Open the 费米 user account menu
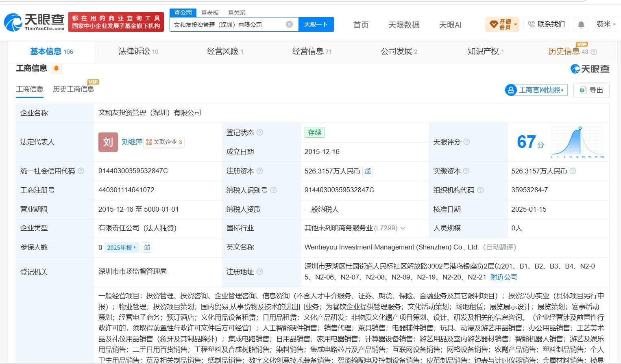The width and height of the screenshot is (621, 364). point(606,24)
